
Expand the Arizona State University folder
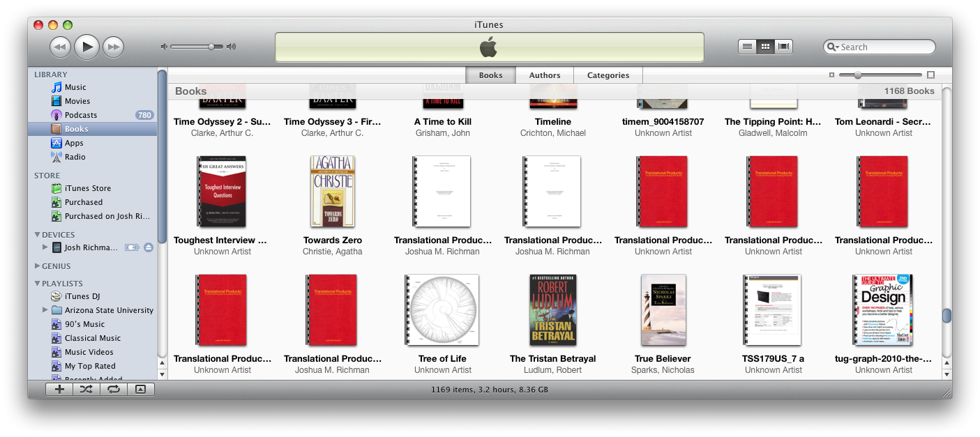pos(45,310)
